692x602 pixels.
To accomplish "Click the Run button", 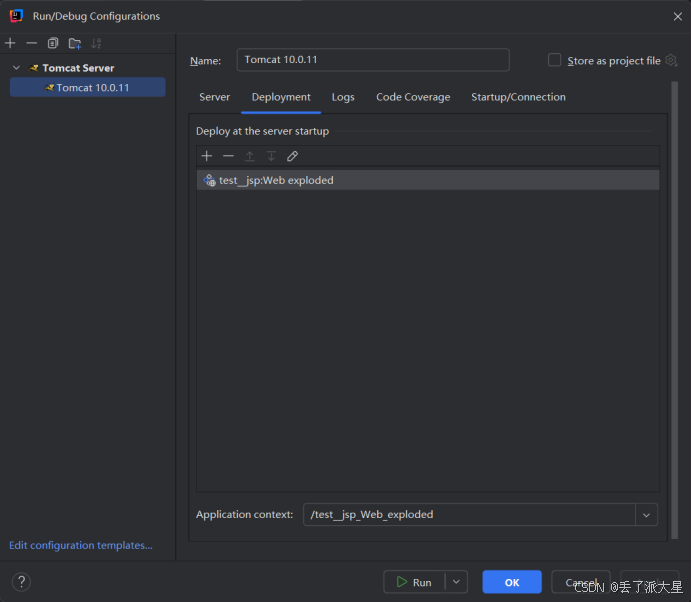I will [x=414, y=582].
